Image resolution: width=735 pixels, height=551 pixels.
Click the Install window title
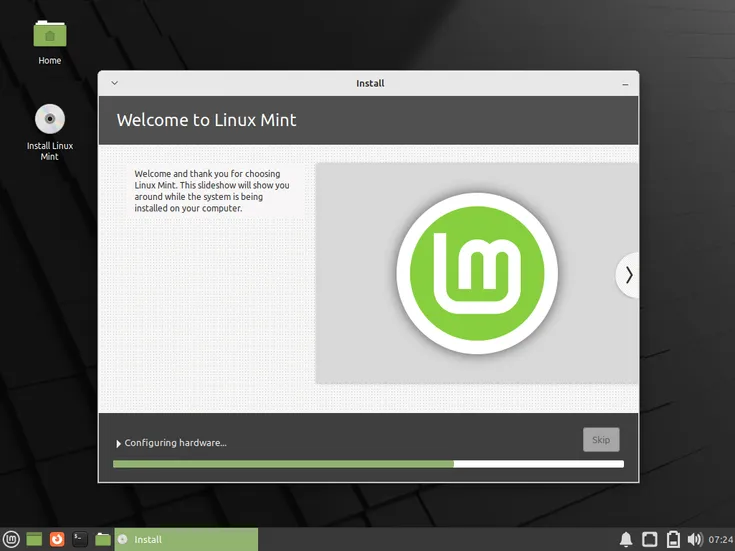point(370,83)
